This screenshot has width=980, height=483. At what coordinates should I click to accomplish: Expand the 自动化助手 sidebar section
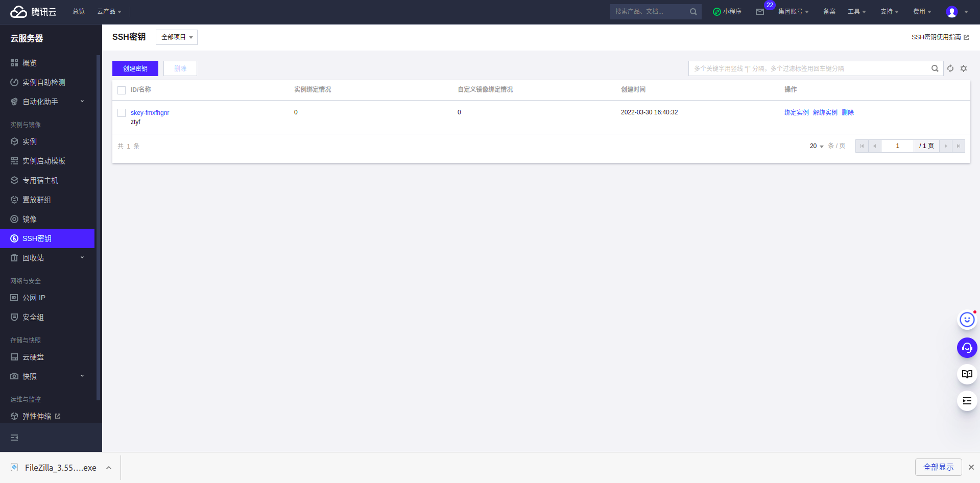[x=47, y=102]
